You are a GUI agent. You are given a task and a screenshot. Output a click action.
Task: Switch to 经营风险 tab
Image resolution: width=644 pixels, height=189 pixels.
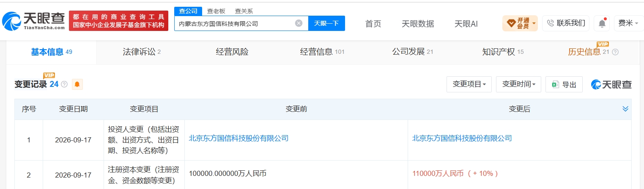coord(232,52)
